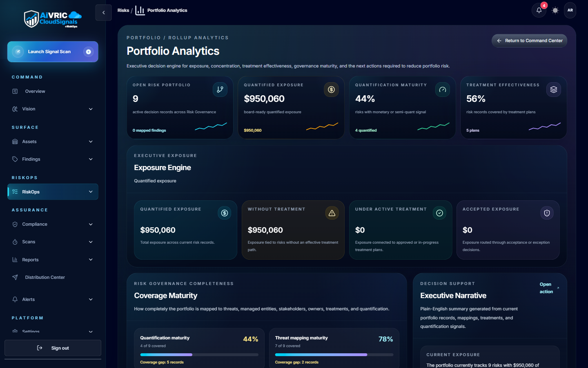Click the Overview sidebar icon
This screenshot has height=368, width=588.
coord(15,91)
